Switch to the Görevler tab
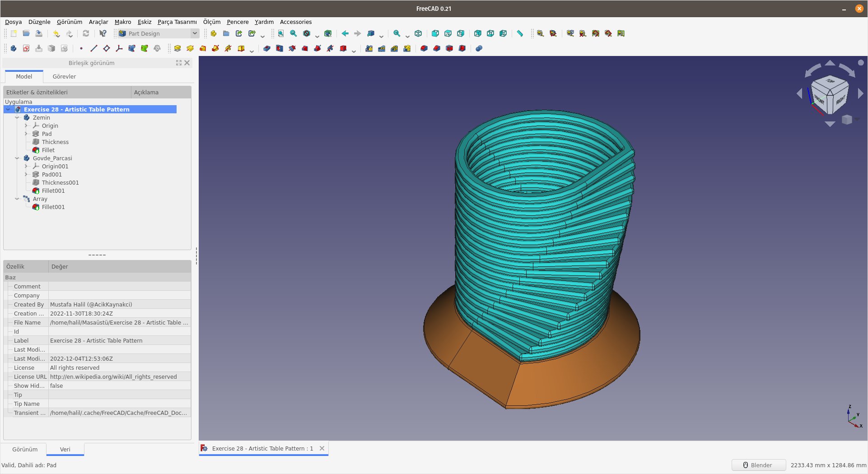Viewport: 868px width, 474px height. click(x=64, y=76)
